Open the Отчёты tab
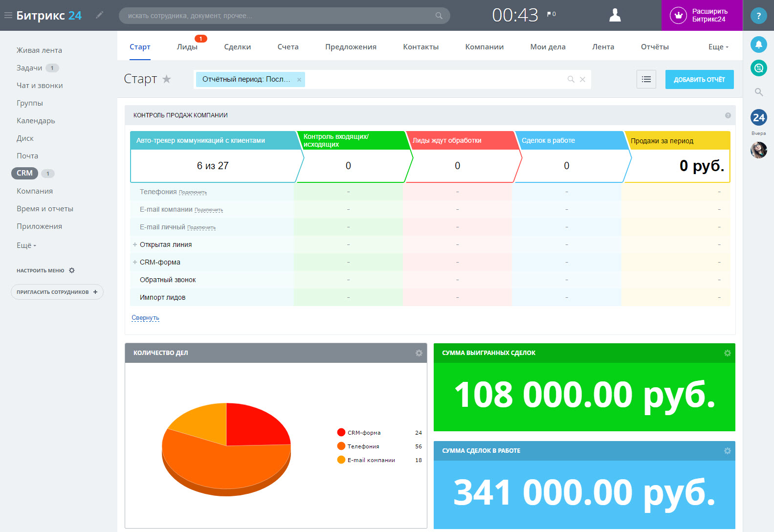 tap(655, 47)
